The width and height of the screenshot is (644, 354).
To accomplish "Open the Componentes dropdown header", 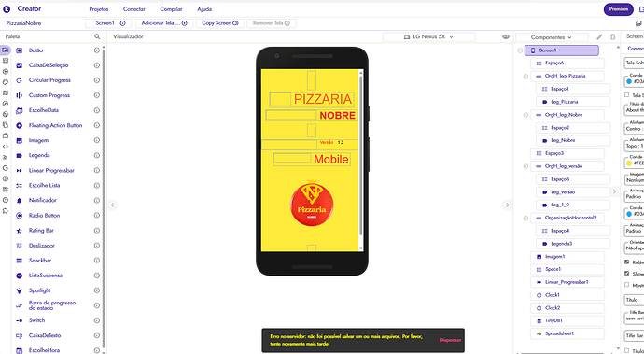I will [552, 37].
